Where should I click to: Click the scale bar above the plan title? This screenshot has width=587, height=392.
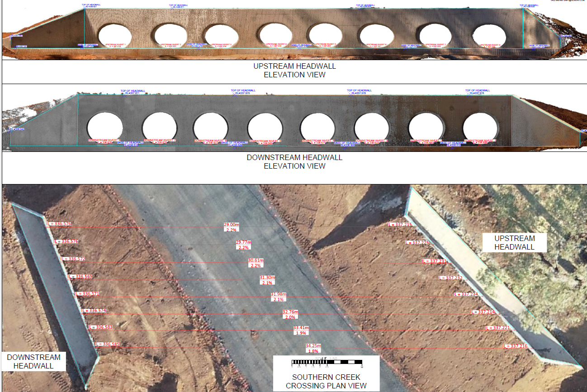(x=327, y=362)
